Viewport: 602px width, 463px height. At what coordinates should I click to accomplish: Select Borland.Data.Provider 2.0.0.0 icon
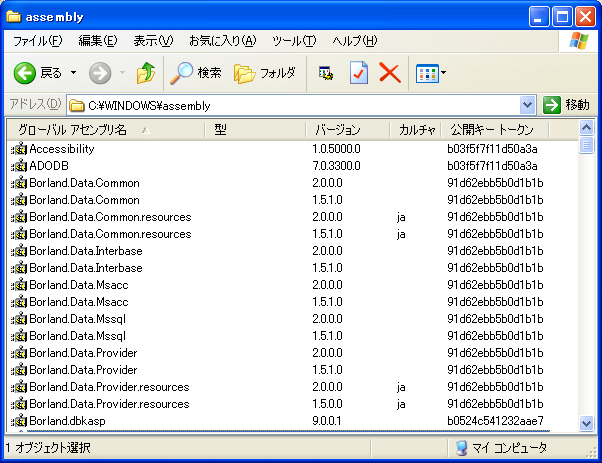pos(19,353)
